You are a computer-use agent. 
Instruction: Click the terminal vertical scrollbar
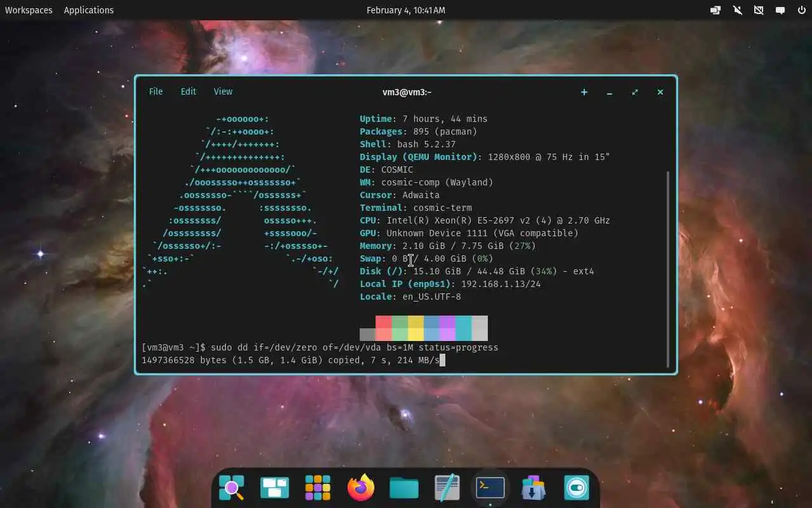click(x=668, y=269)
